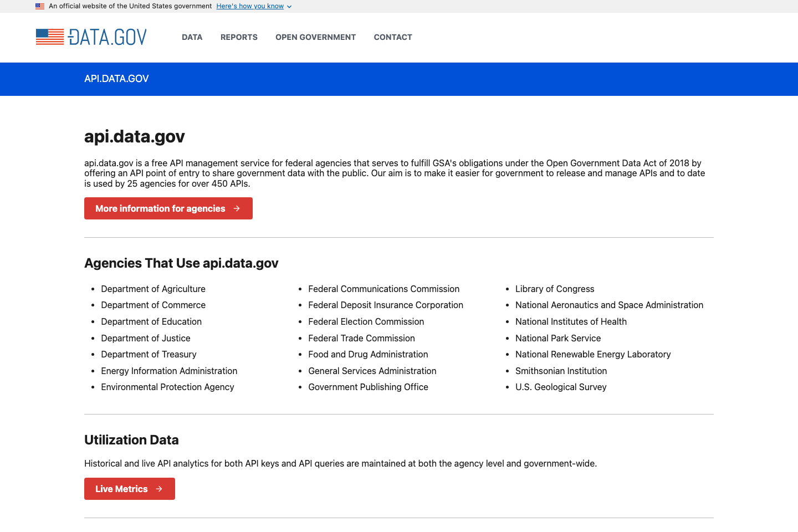Open the DATA menu item
The height and width of the screenshot is (532, 798).
(192, 37)
